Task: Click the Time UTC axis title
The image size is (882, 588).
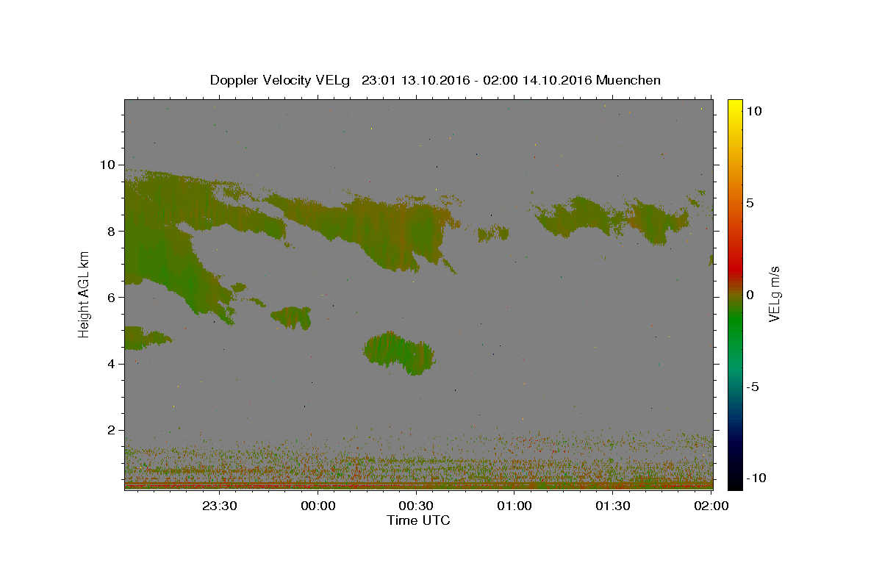Action: click(x=418, y=520)
